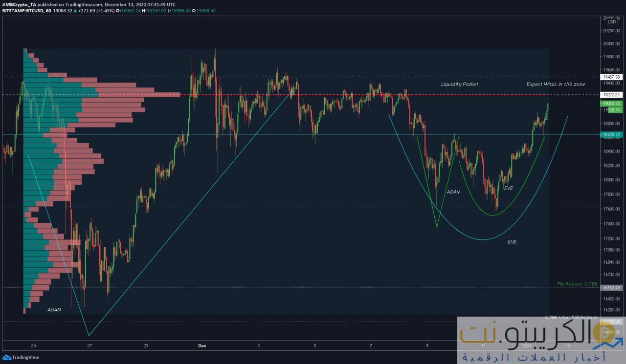Click the AMBCrypto_TA author name
This screenshot has width=626, height=364.
click(20, 3)
